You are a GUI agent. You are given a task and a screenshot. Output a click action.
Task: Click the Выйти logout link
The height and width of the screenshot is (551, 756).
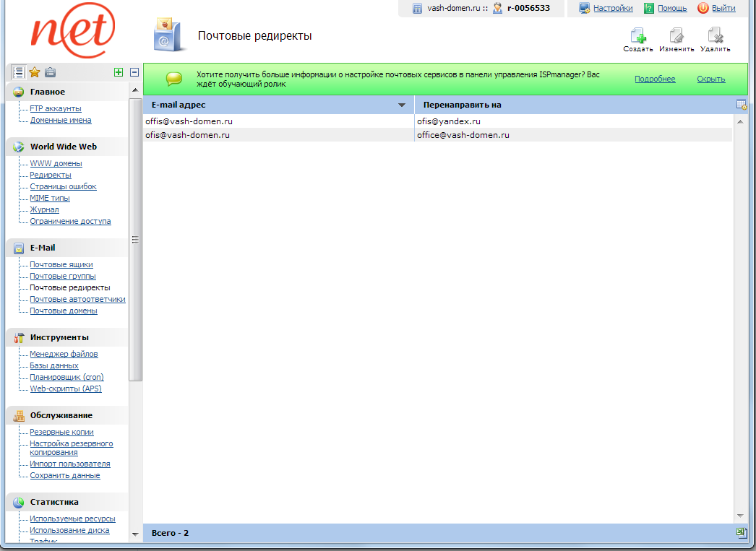[723, 9]
